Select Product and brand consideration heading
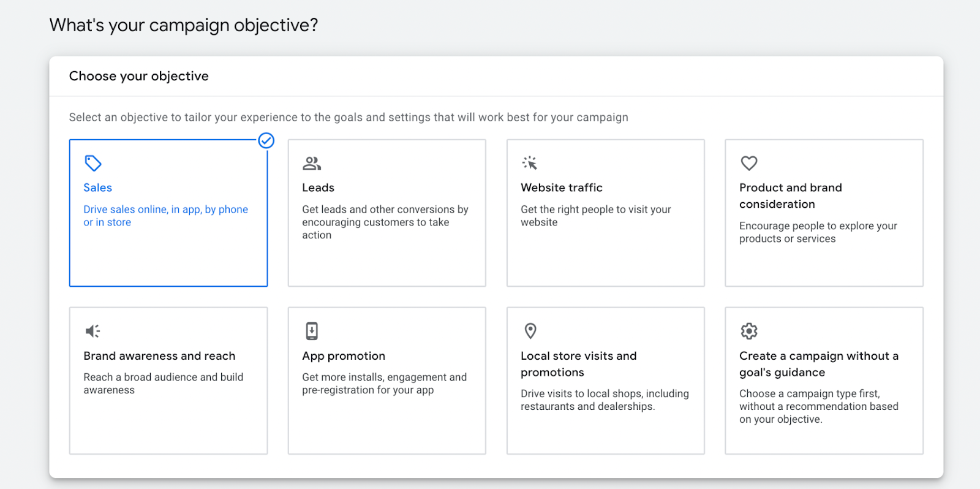 (x=790, y=195)
